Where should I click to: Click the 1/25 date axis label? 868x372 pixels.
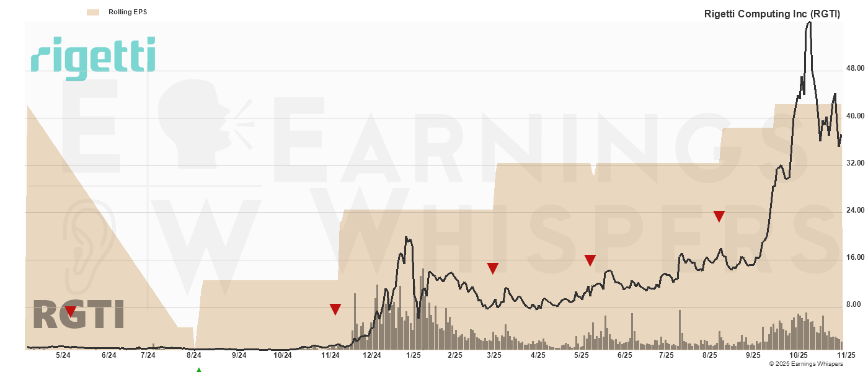[x=414, y=355]
